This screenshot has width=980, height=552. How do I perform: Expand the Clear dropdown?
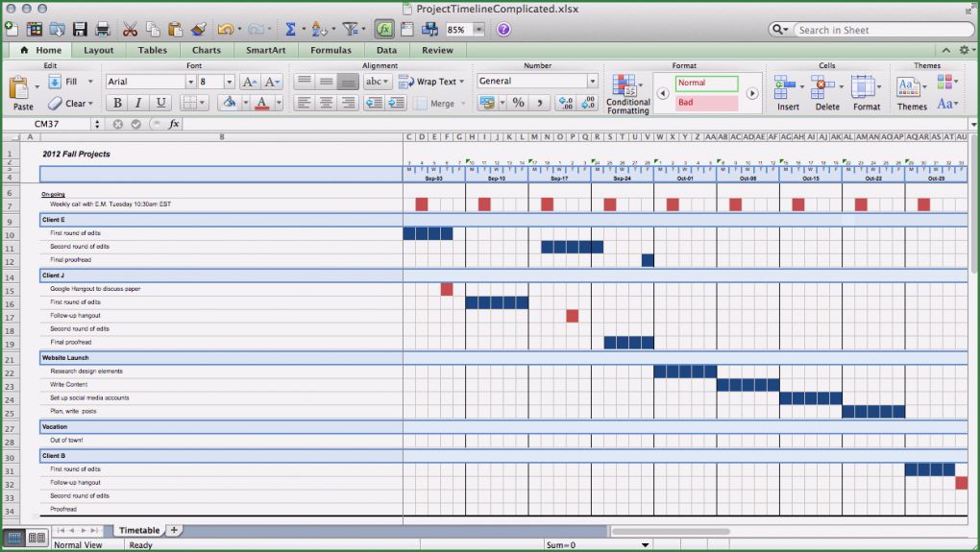[90, 104]
